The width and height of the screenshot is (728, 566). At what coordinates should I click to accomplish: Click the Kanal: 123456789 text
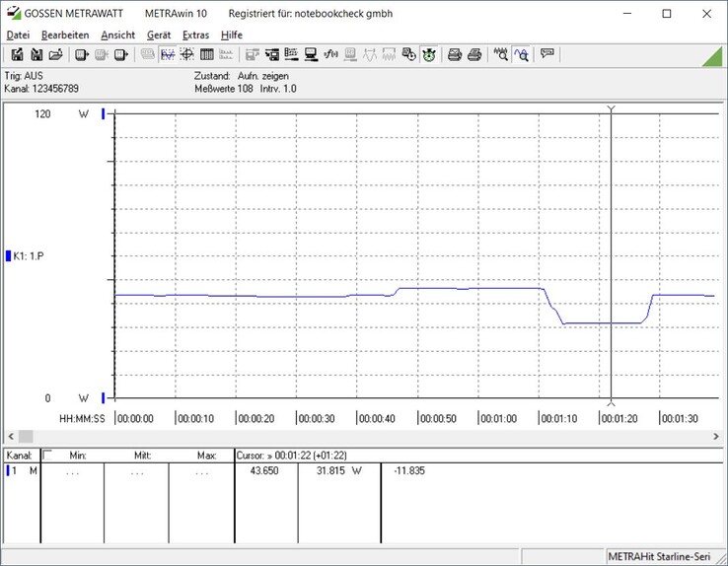point(41,89)
